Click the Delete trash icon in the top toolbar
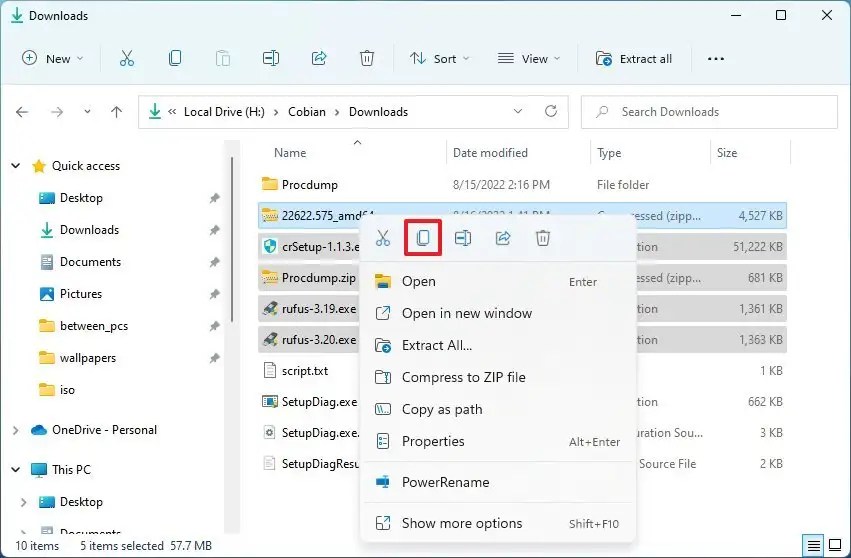 (367, 58)
